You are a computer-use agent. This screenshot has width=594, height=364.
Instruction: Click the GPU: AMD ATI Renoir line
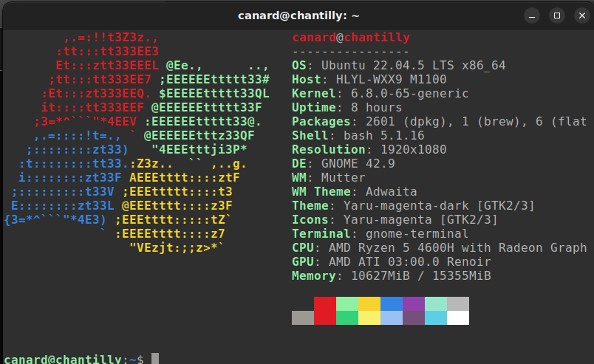(392, 261)
